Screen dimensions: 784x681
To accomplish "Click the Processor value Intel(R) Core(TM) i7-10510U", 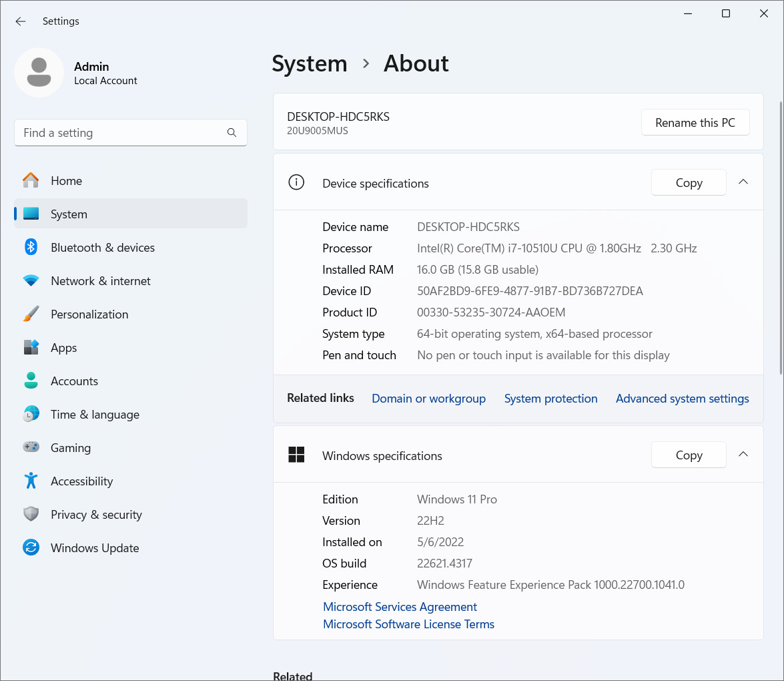I will coord(556,248).
